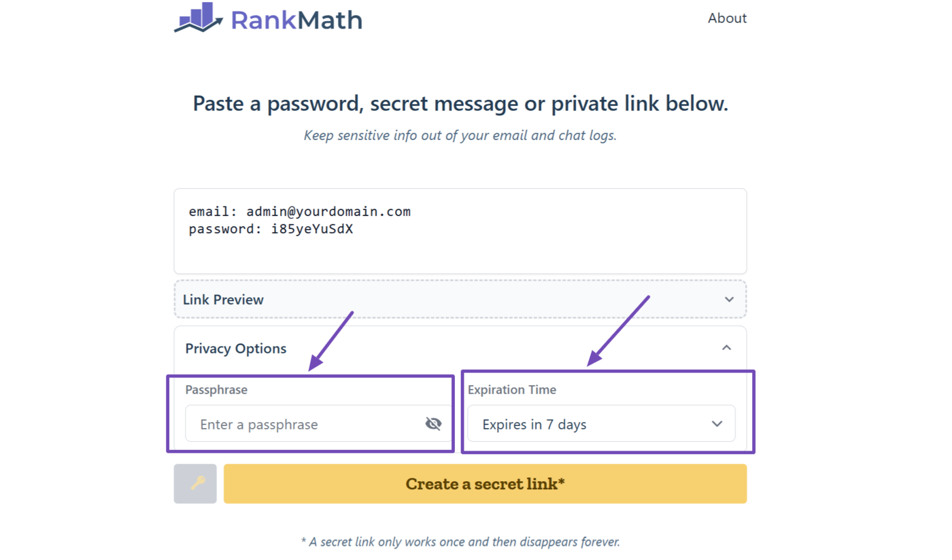Click the Privacy Options section header
The width and height of the screenshot is (952, 560).
pyautogui.click(x=236, y=349)
